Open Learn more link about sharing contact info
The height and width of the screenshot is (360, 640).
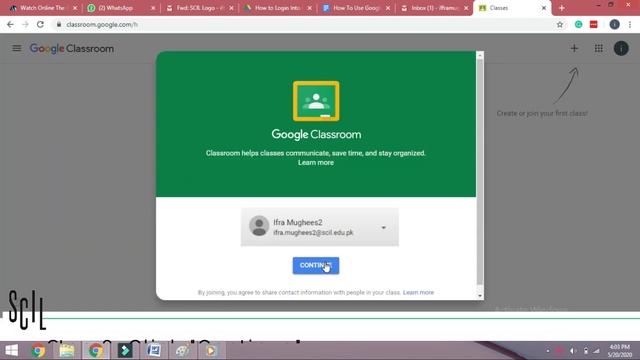coord(418,292)
